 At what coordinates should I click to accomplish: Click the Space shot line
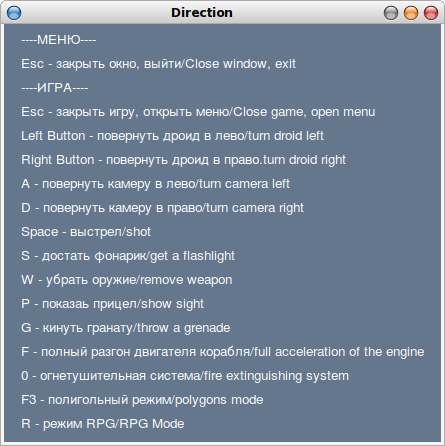click(x=86, y=232)
